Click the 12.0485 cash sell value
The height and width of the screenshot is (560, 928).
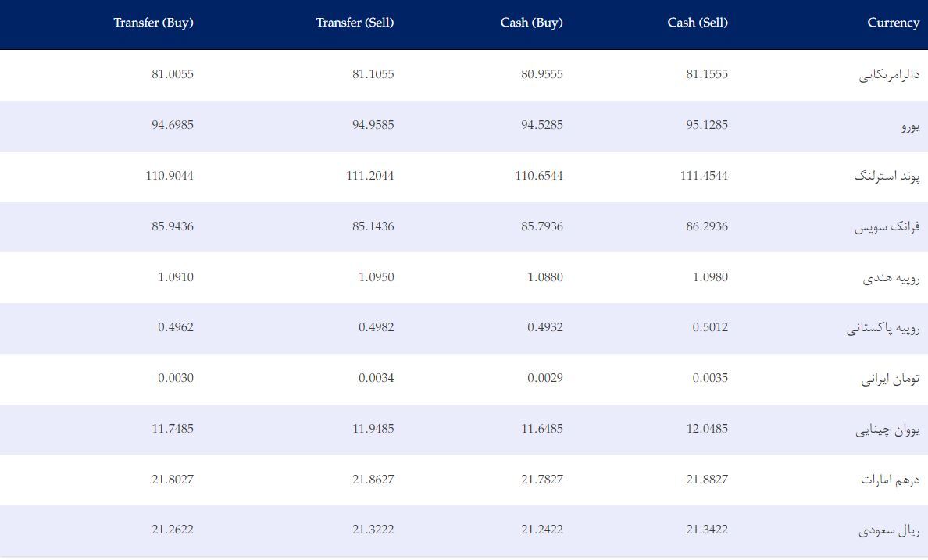pos(707,429)
